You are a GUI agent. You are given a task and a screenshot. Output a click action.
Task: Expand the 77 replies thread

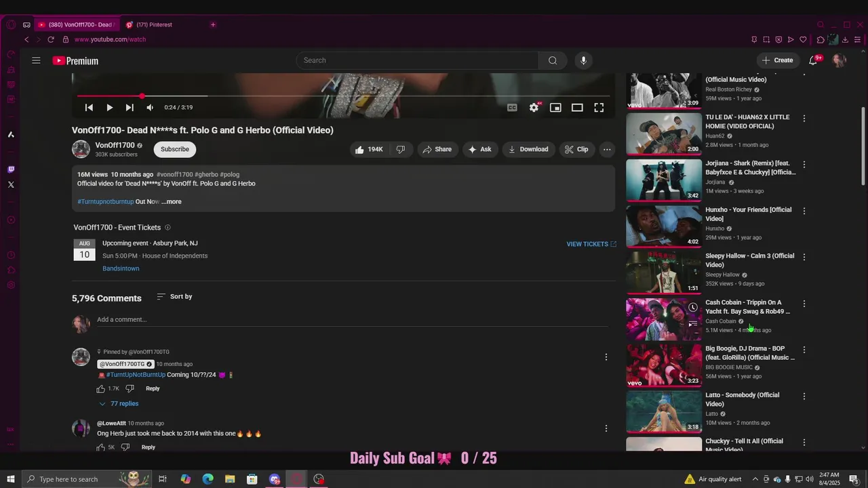(x=119, y=404)
